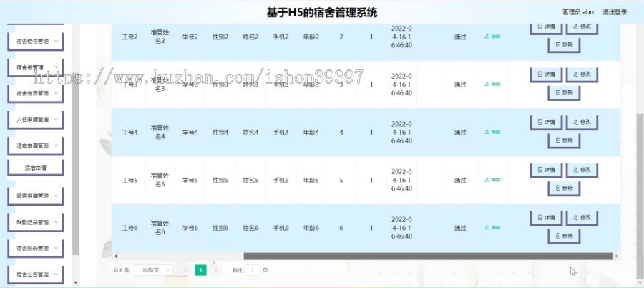The image size is (644, 288).
Task: Click the green 审核 link in 工号4 row
Action: (x=492, y=132)
